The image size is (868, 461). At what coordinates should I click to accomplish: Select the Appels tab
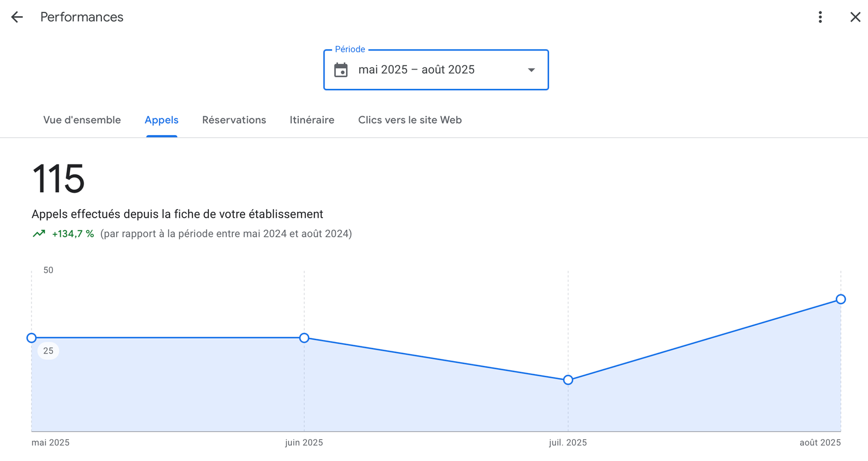[x=161, y=120]
